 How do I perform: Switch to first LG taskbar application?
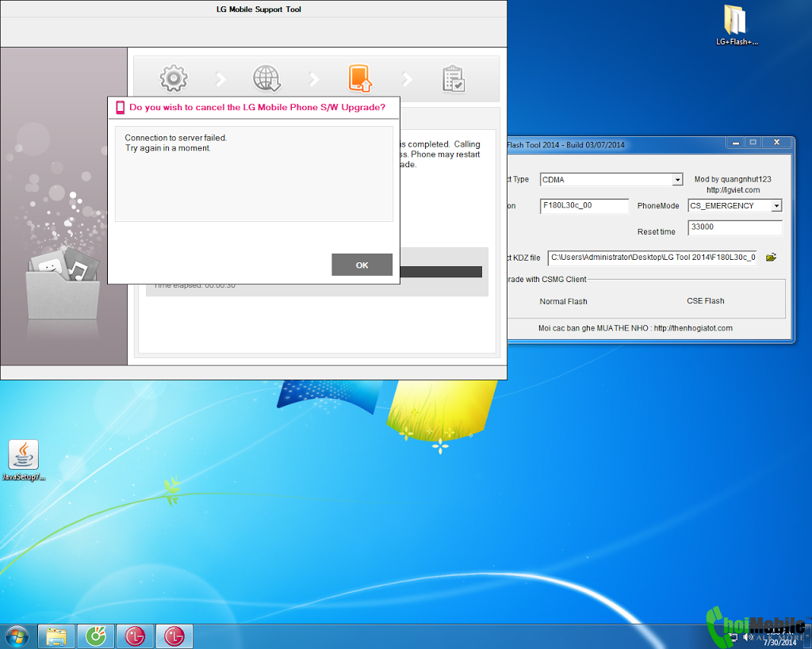(135, 636)
